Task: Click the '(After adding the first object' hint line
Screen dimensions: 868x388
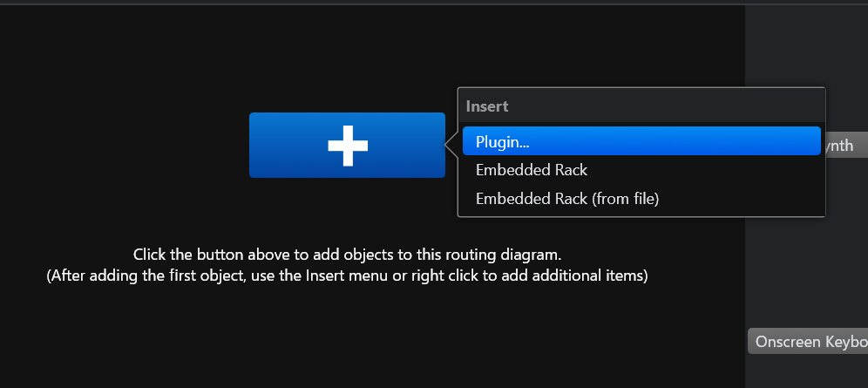Action: (347, 276)
